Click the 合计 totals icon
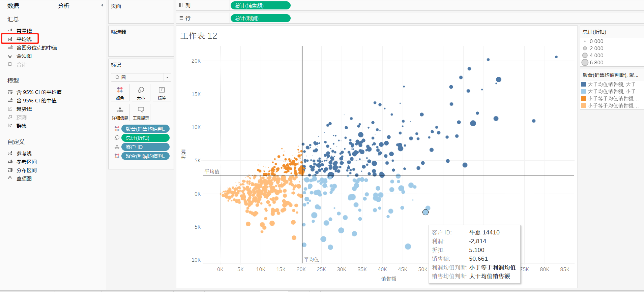644x292 pixels. click(x=10, y=64)
